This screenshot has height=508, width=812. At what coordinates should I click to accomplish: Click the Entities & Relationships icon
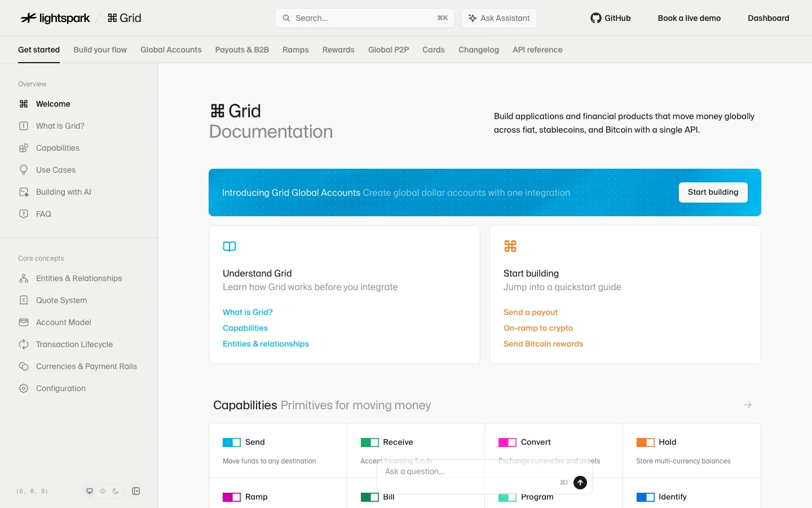pyautogui.click(x=24, y=278)
